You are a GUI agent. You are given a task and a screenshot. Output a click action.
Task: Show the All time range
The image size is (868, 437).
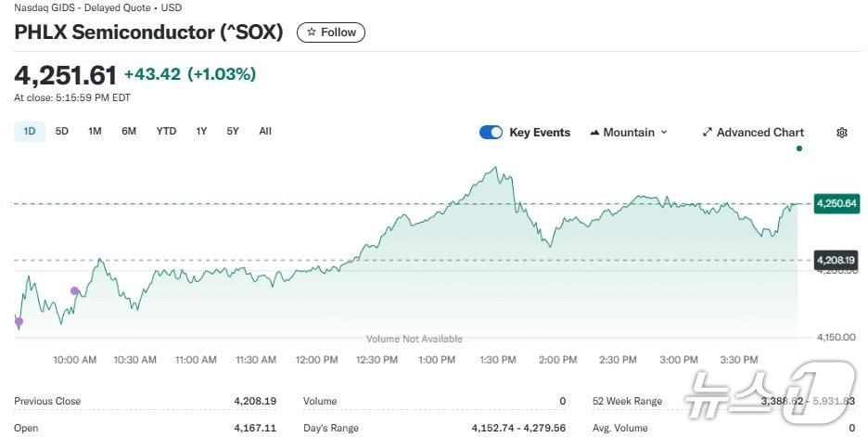pos(265,132)
